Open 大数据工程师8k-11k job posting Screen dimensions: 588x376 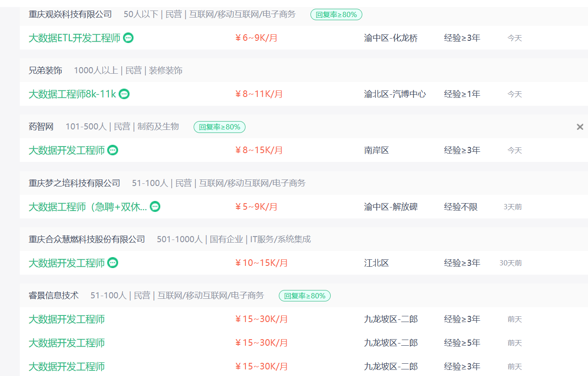click(72, 94)
